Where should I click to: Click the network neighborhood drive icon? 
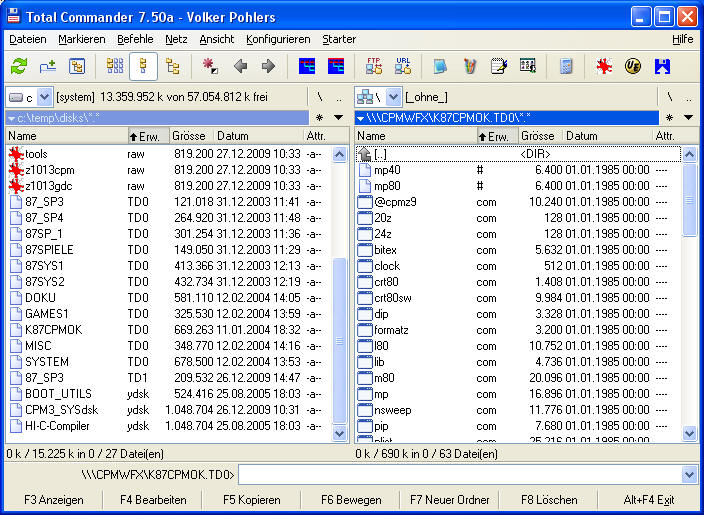coord(365,97)
